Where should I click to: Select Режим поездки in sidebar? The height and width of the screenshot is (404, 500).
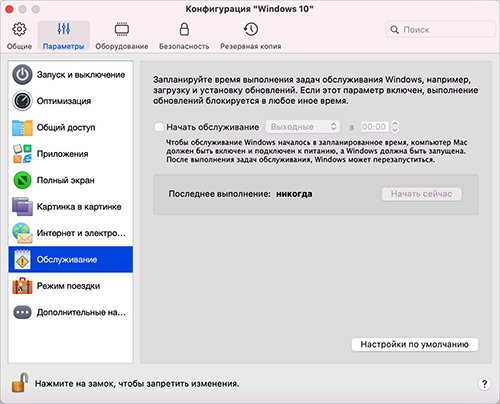(x=71, y=286)
